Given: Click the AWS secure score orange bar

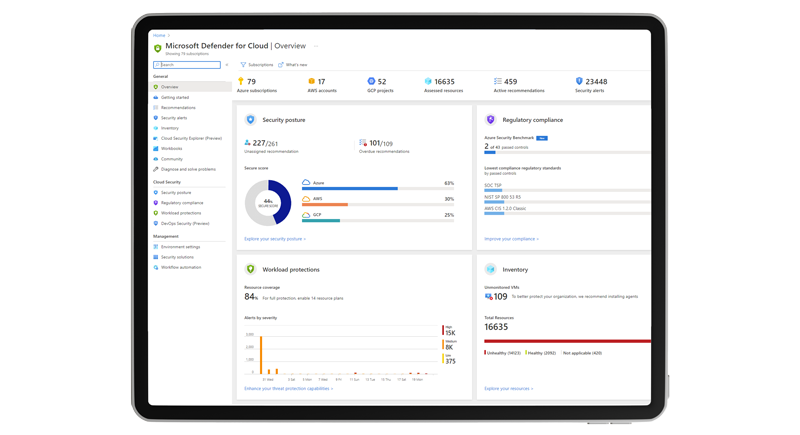Looking at the screenshot, I should pos(325,204).
